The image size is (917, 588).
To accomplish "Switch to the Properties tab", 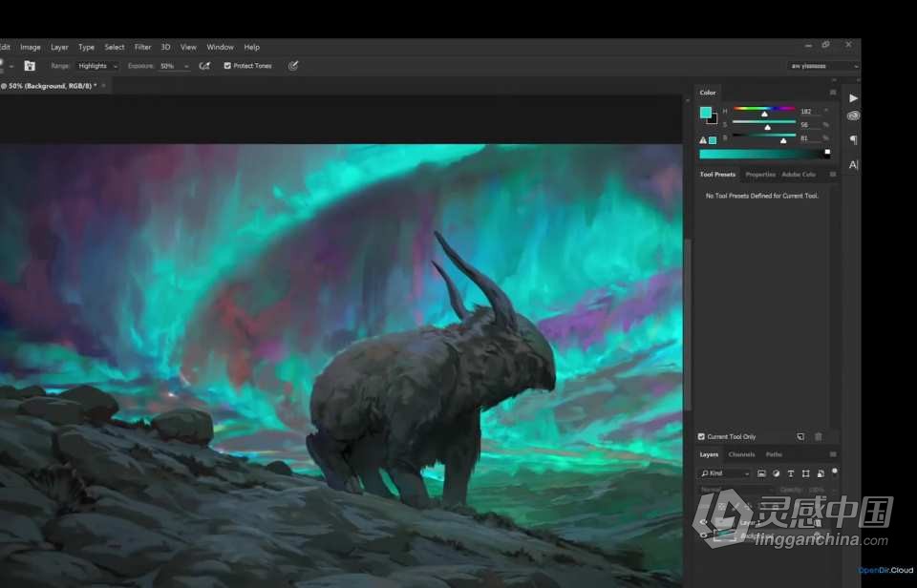I will click(x=760, y=174).
